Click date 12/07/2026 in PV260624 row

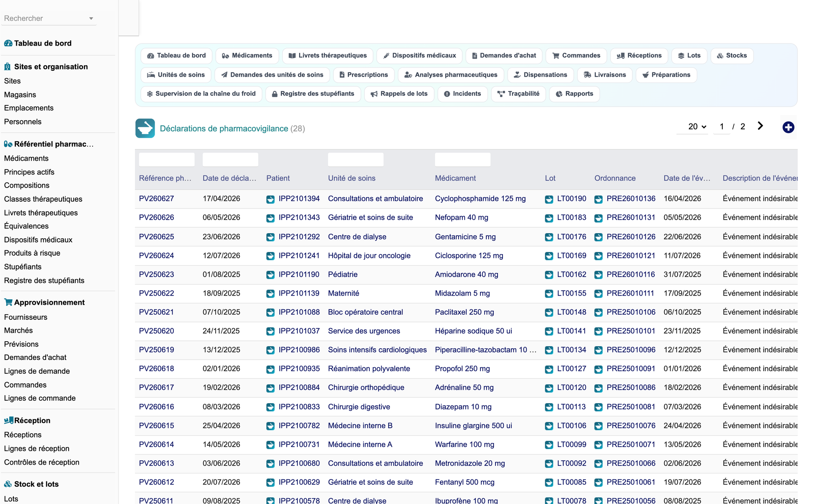coord(221,256)
